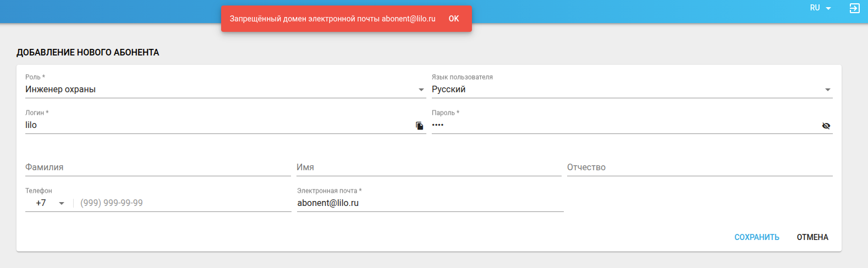Click the СОХРАНИТЬ button
This screenshot has width=868, height=268.
756,237
